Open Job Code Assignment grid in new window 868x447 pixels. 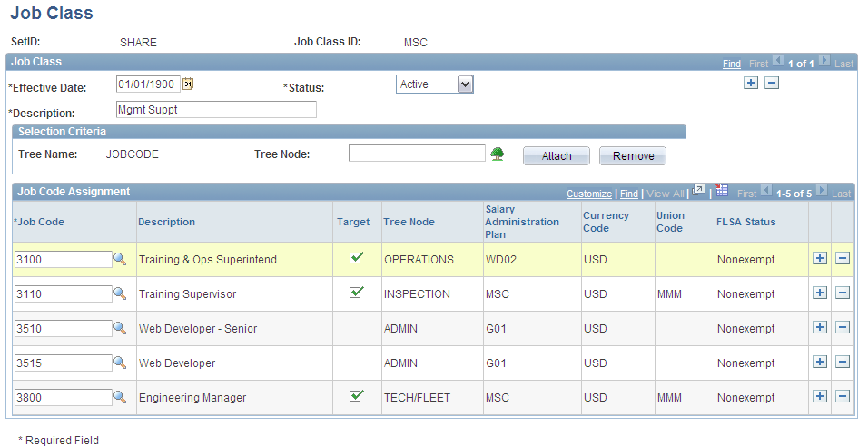point(698,191)
